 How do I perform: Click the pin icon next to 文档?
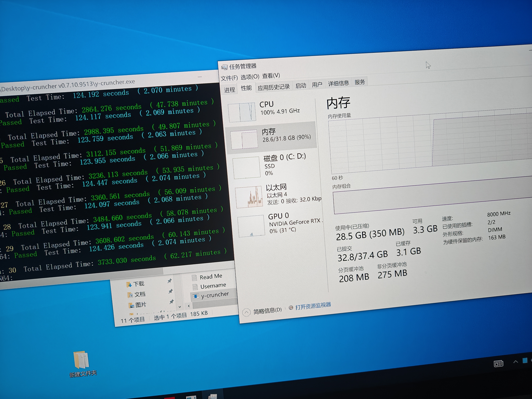click(171, 291)
